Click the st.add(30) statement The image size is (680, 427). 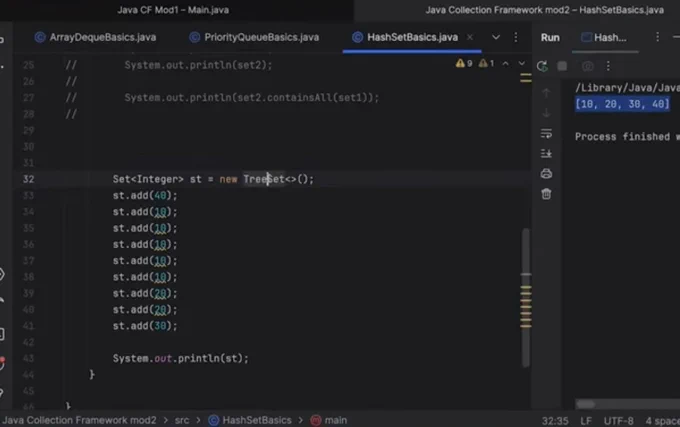(x=145, y=326)
